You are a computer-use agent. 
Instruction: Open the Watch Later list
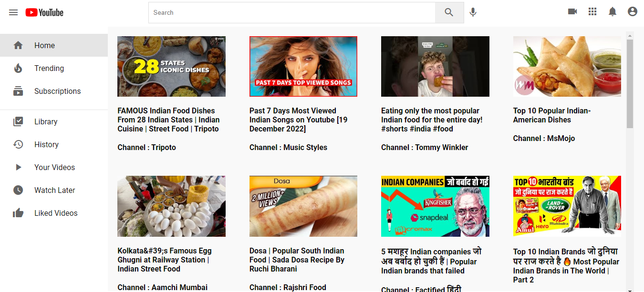[54, 190]
